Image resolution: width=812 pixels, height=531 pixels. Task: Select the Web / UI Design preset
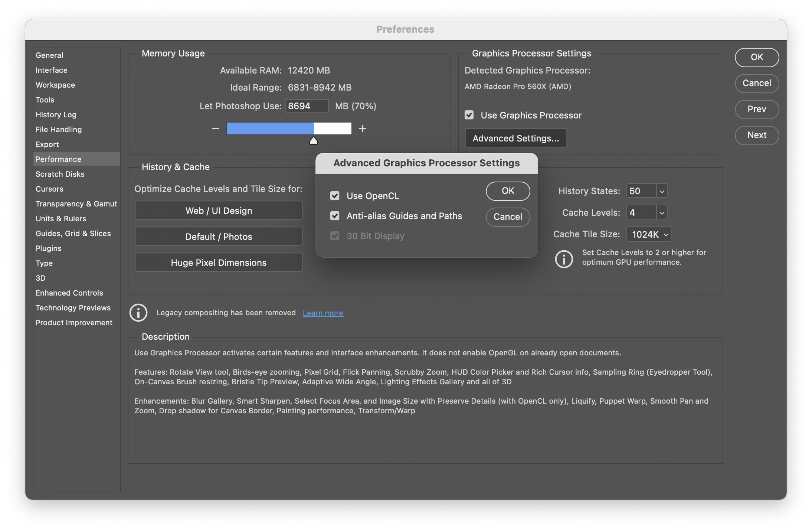click(x=219, y=211)
